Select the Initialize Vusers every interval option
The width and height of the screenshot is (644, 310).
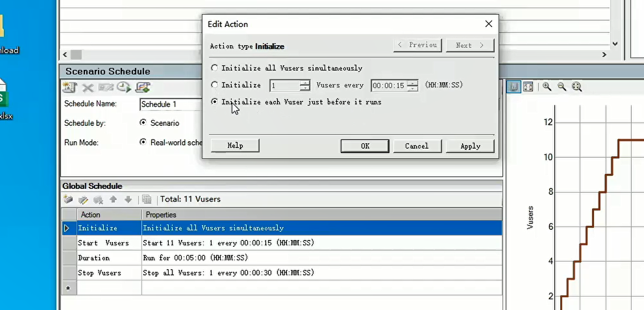[214, 85]
